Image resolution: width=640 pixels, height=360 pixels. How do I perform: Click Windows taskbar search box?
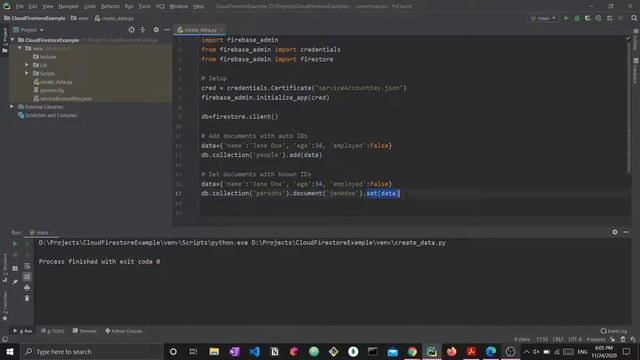[x=91, y=351]
